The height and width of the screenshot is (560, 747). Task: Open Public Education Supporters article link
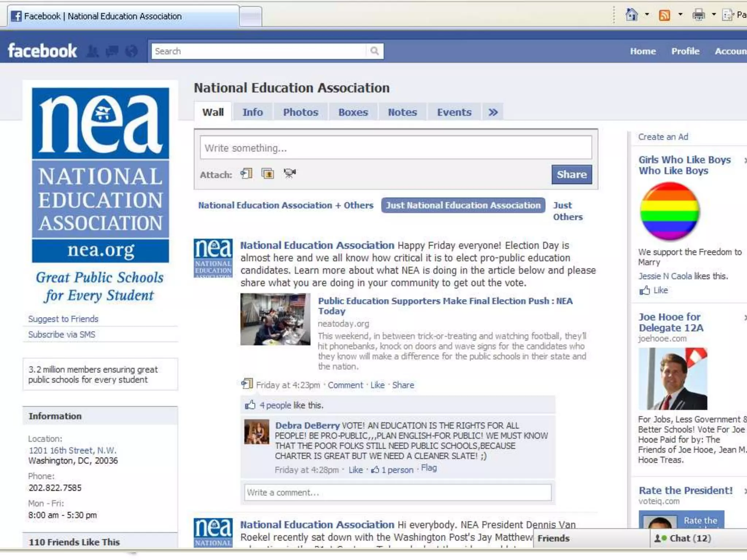(445, 306)
